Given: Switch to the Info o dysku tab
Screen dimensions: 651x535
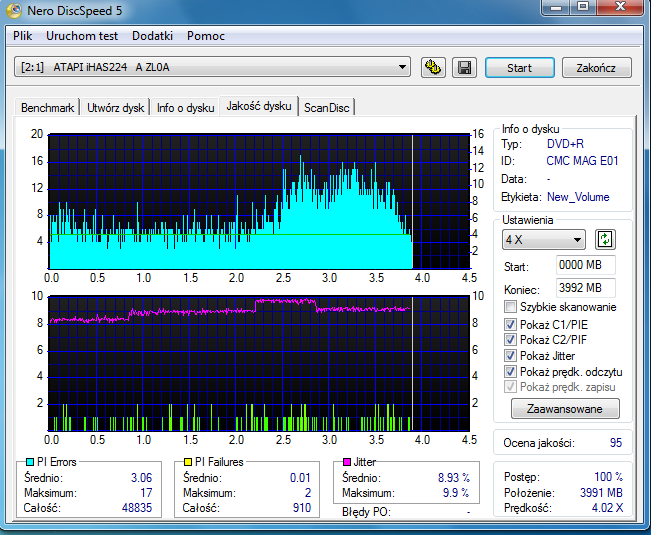Looking at the screenshot, I should click(x=186, y=108).
